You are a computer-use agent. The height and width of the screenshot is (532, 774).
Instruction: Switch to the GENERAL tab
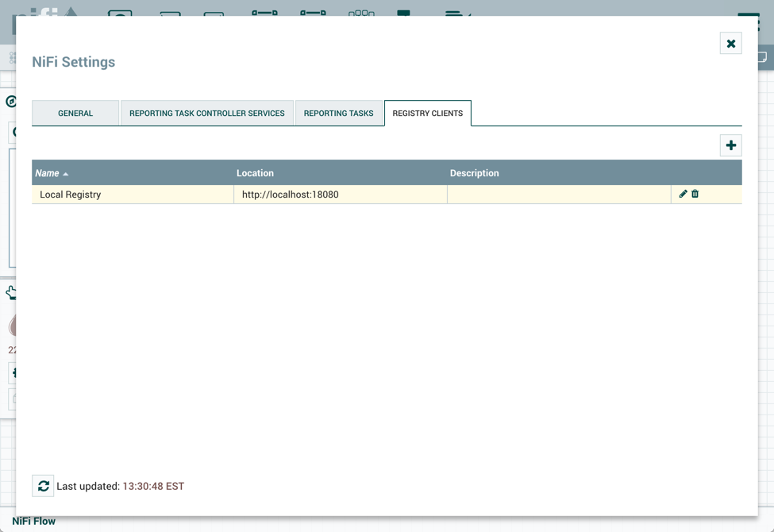pos(75,113)
